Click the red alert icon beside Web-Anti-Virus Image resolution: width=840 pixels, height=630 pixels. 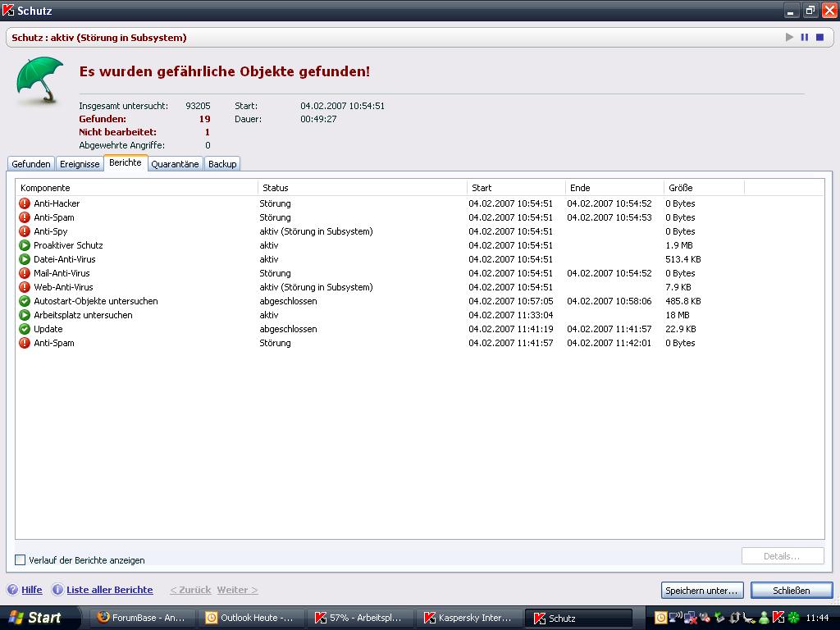point(25,287)
